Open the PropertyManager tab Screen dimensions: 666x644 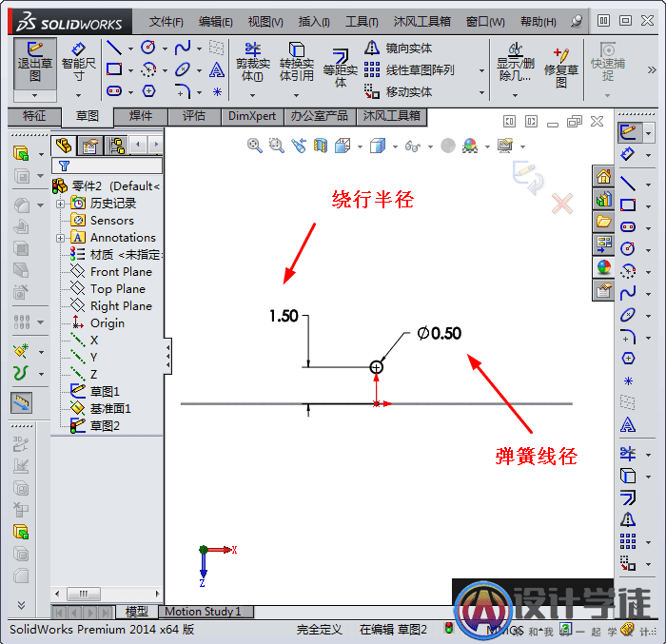coord(89,146)
